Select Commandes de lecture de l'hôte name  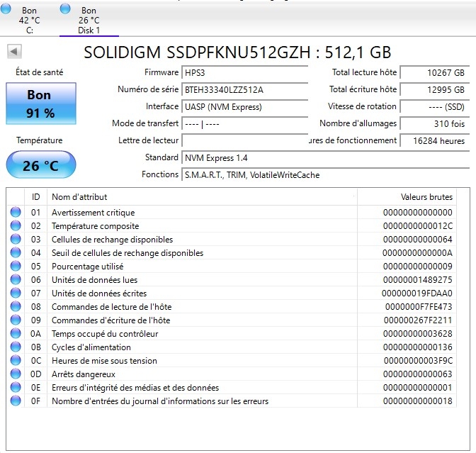112,306
